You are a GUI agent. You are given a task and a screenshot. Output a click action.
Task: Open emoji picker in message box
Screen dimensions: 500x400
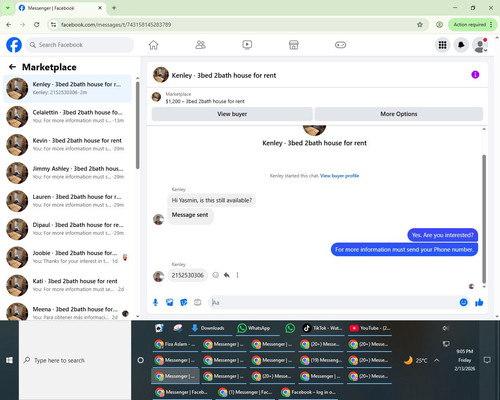tap(463, 302)
